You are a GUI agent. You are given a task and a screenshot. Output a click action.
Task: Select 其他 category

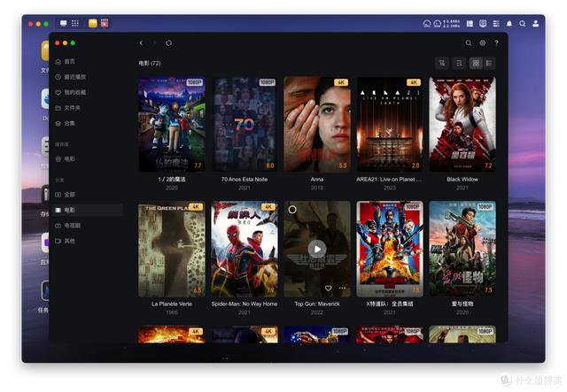point(88,241)
